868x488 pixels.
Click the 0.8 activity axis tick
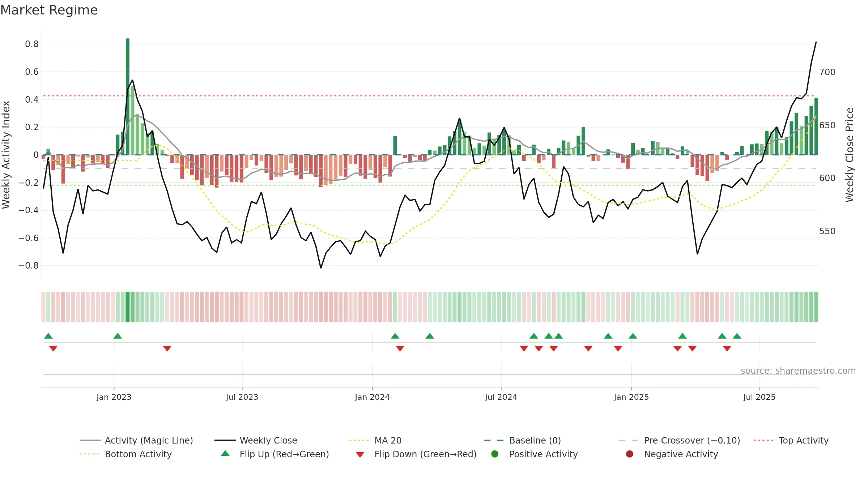[x=32, y=44]
